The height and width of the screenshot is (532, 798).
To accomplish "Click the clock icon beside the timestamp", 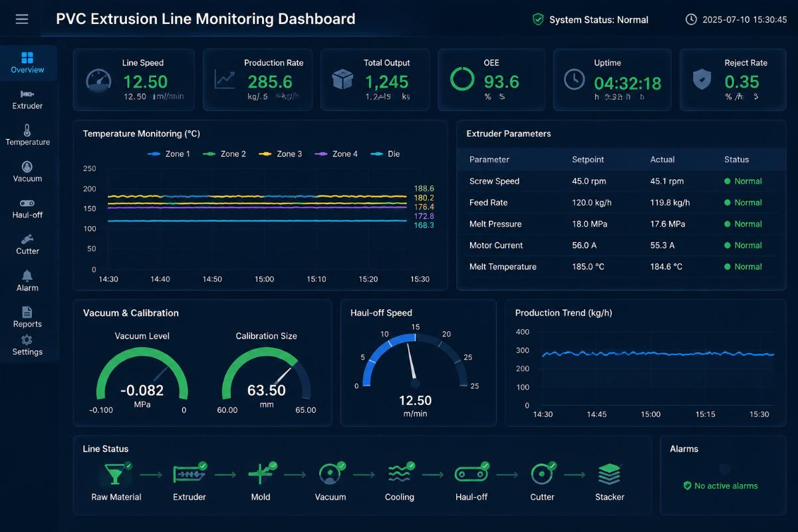I will (x=692, y=19).
